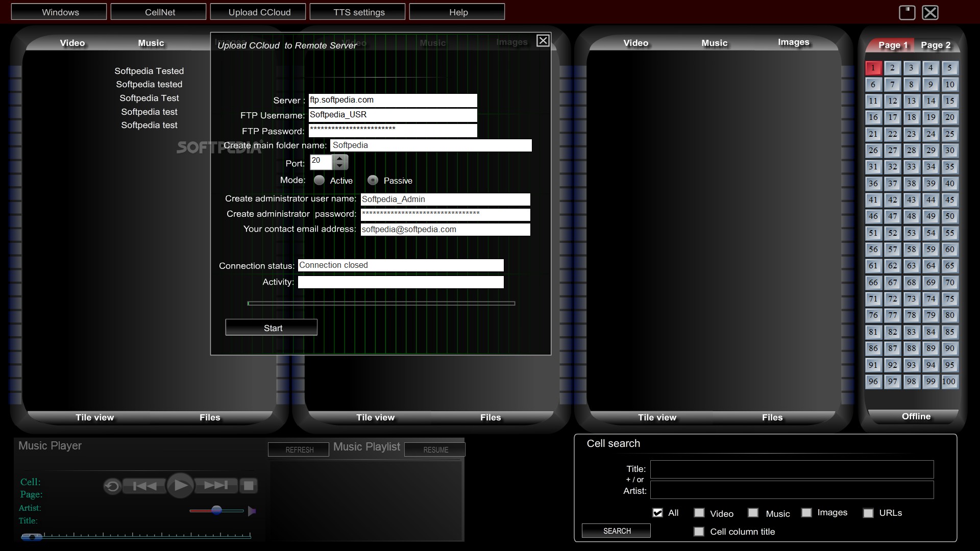The width and height of the screenshot is (980, 551).
Task: Click Start to begin the upload
Action: (272, 328)
